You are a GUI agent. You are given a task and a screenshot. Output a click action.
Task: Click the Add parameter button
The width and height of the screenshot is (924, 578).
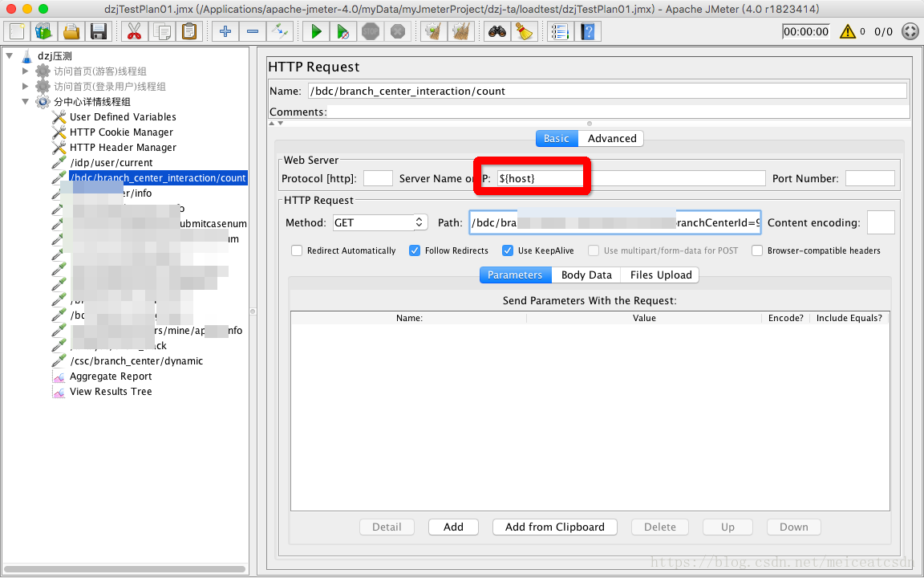click(x=453, y=527)
